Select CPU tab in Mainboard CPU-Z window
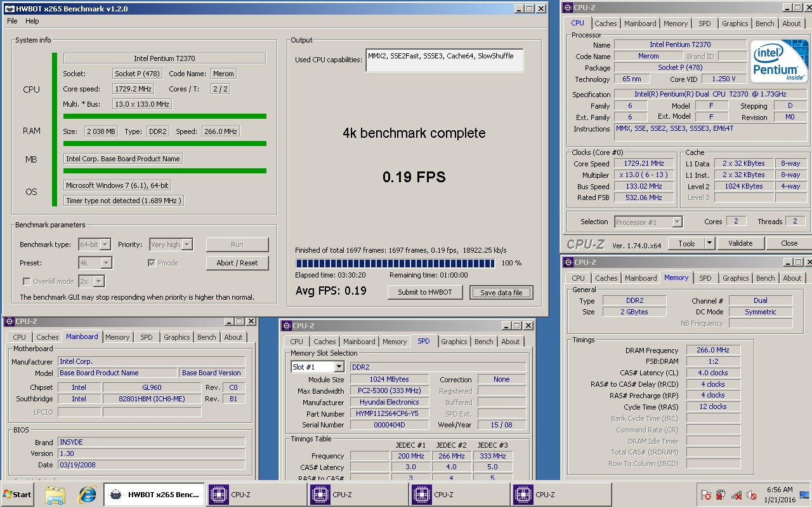Image resolution: width=812 pixels, height=508 pixels. point(20,337)
